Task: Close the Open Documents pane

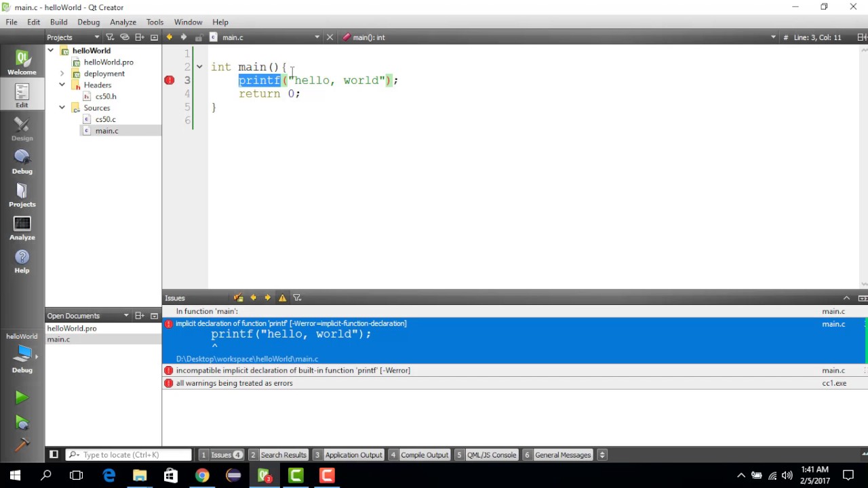Action: (x=155, y=316)
